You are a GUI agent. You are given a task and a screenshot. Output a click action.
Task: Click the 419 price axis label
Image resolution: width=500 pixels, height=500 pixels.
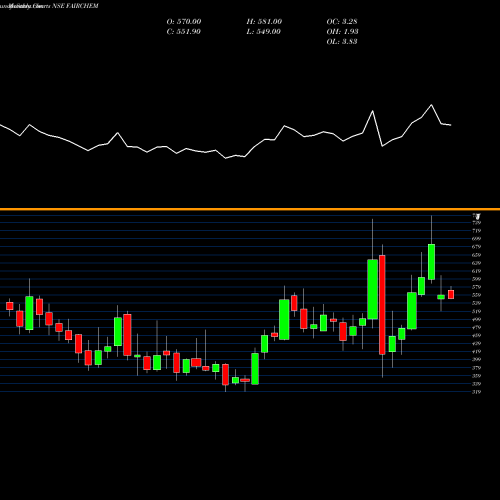pyautogui.click(x=477, y=351)
